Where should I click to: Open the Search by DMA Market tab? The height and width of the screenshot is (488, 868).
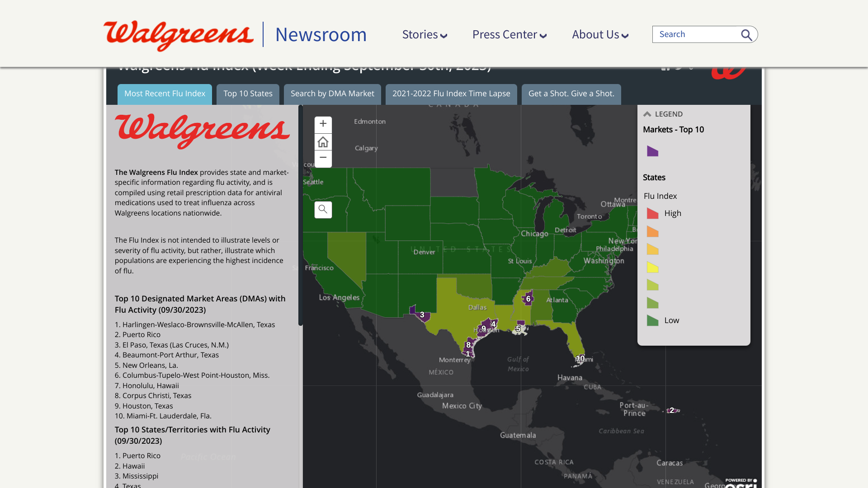click(x=332, y=94)
